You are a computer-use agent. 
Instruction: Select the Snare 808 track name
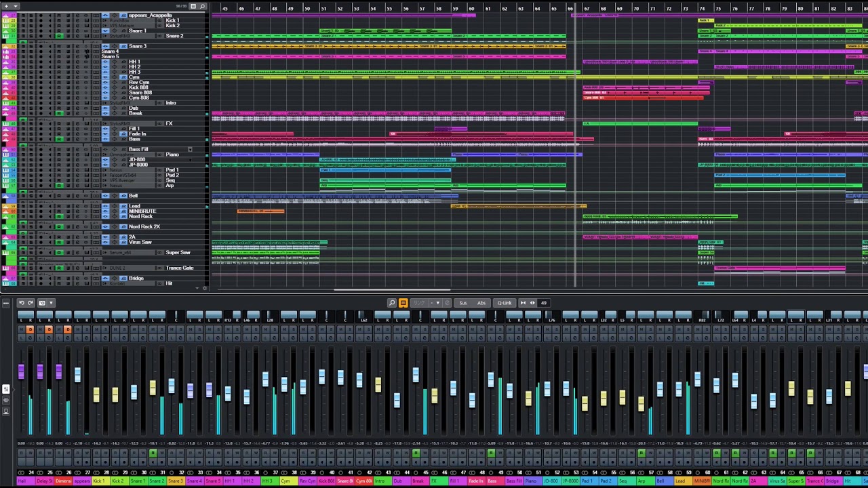coord(140,93)
